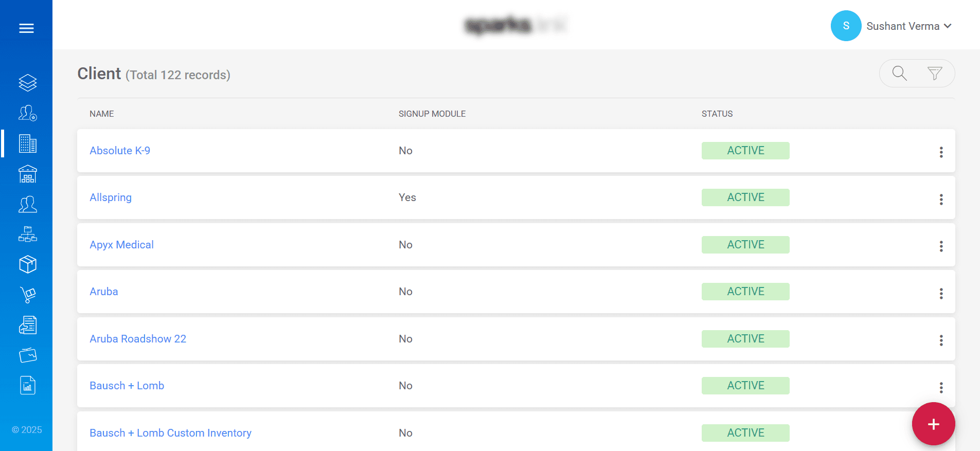Open the filter icon near search
Image resolution: width=980 pixels, height=451 pixels.
point(935,73)
